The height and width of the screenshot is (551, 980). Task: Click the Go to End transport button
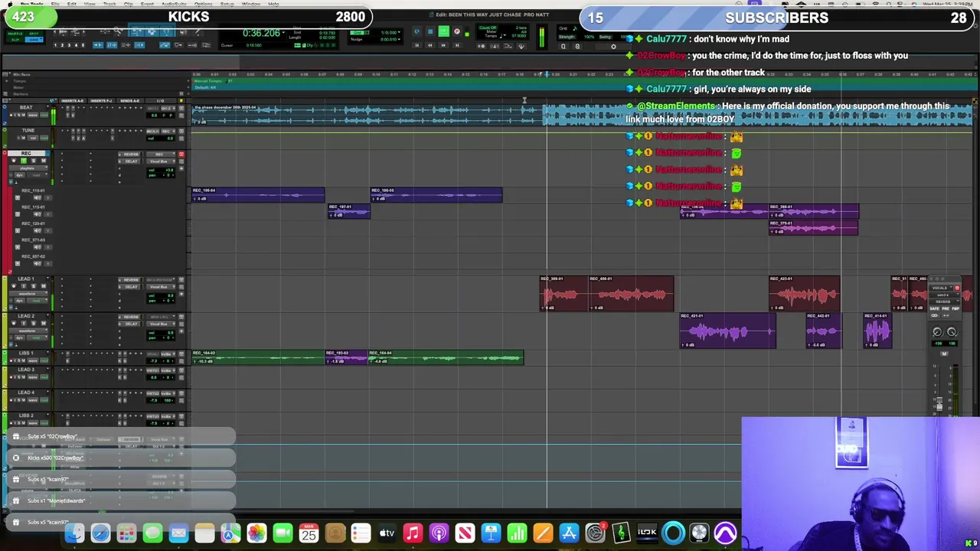pos(457,45)
